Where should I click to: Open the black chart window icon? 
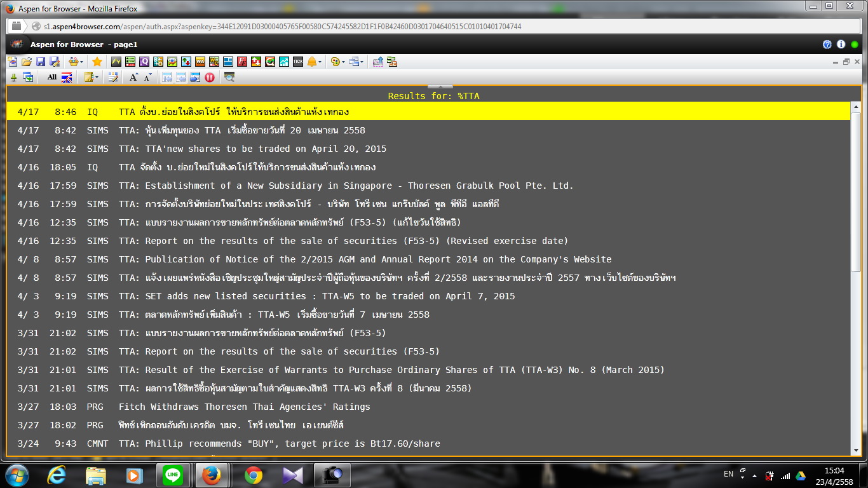[116, 62]
